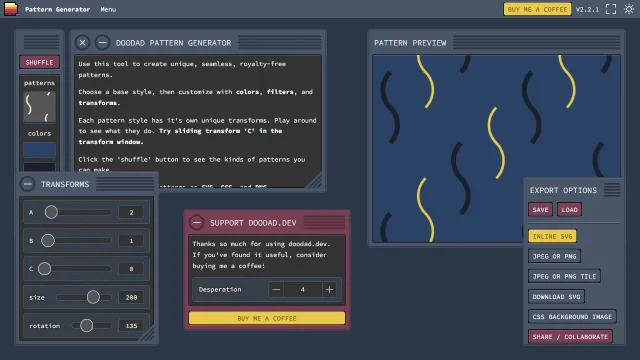This screenshot has height=360, width=640.
Task: Click the Pattern Generator title text
Action: pos(57,9)
